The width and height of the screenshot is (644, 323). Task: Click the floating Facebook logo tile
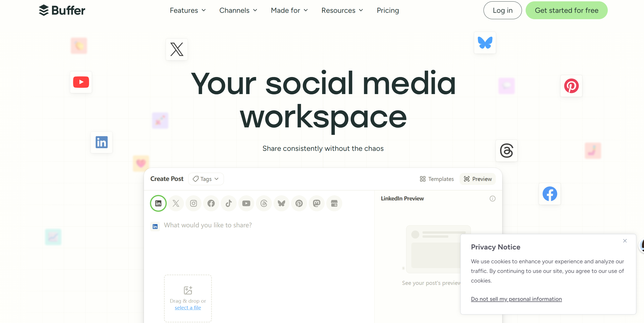(550, 194)
